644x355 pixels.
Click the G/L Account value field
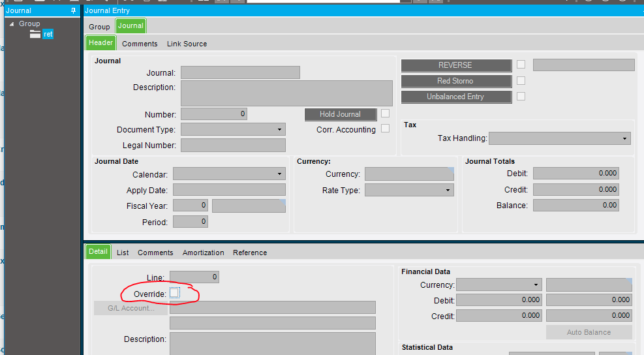tap(273, 307)
